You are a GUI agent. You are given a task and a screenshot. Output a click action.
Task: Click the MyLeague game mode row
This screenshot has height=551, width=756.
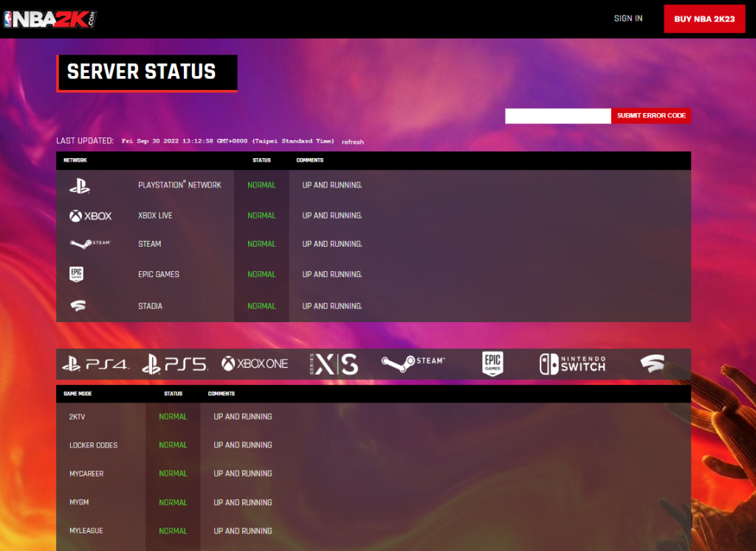pos(373,531)
